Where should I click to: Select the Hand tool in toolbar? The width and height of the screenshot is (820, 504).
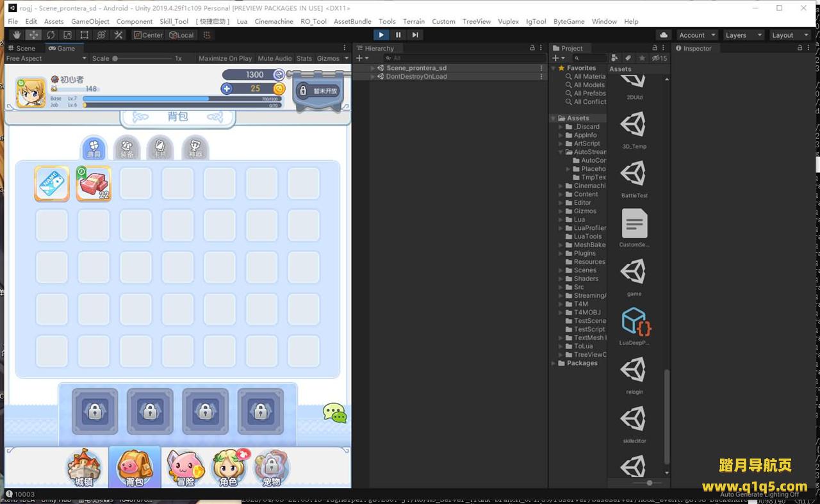click(x=17, y=35)
